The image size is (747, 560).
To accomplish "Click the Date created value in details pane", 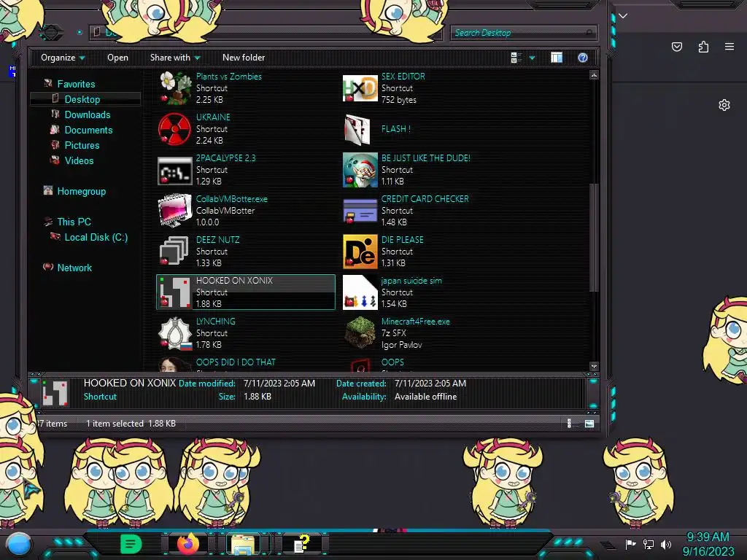I will (x=430, y=384).
